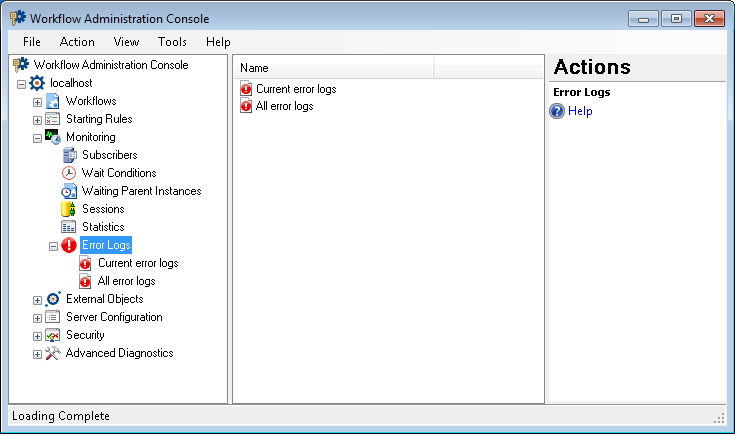Minimize the Workflow Administration Console window
Image resolution: width=735 pixels, height=434 pixels.
(643, 19)
